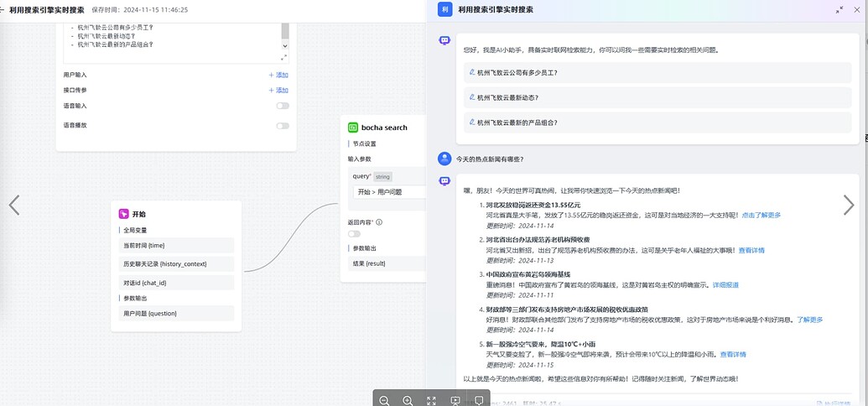Ask suggested question 杭州飞致云最新动态？
Screen dimensions: 868x406
pos(657,97)
